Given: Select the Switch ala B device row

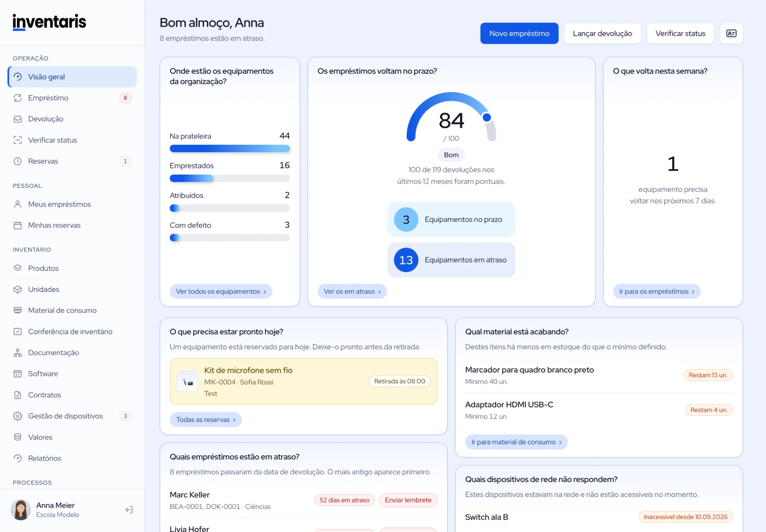Looking at the screenshot, I should 599,517.
